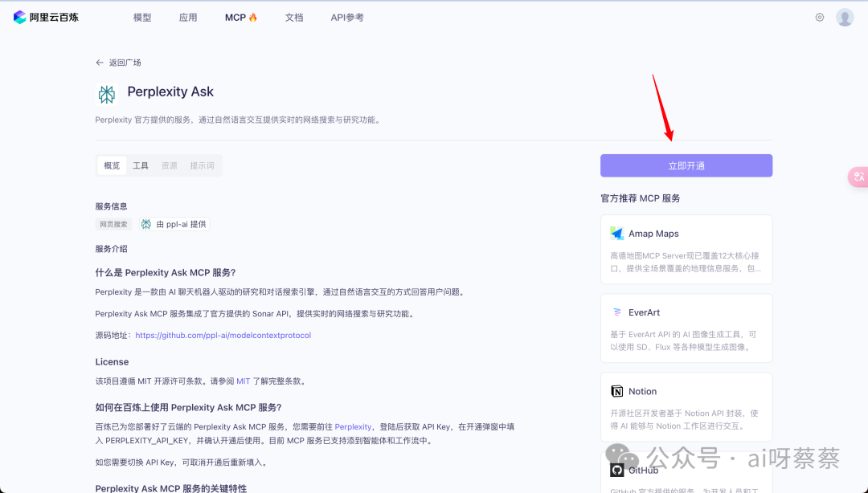This screenshot has height=493, width=868.
Task: Click the user avatar in the top right
Action: tap(844, 16)
